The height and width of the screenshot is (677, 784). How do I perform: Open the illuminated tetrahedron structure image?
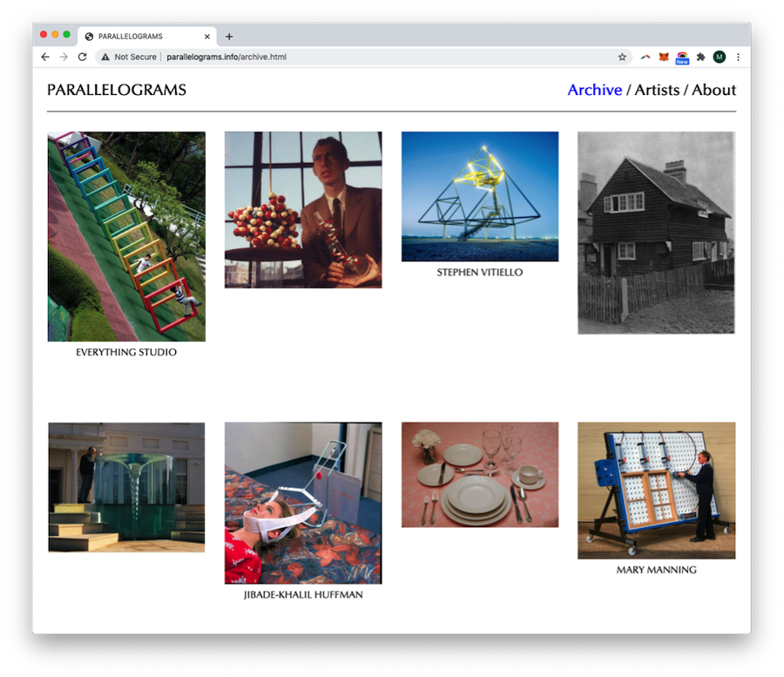(480, 197)
